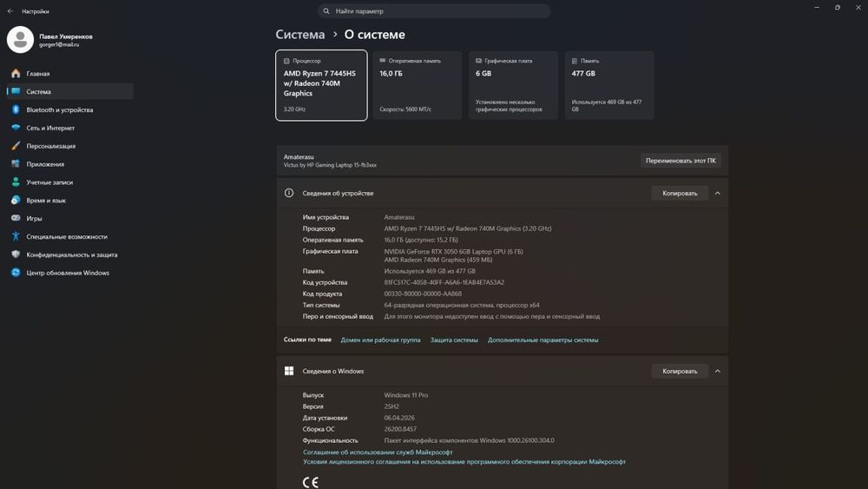Click the back arrow in Settings header

click(10, 11)
